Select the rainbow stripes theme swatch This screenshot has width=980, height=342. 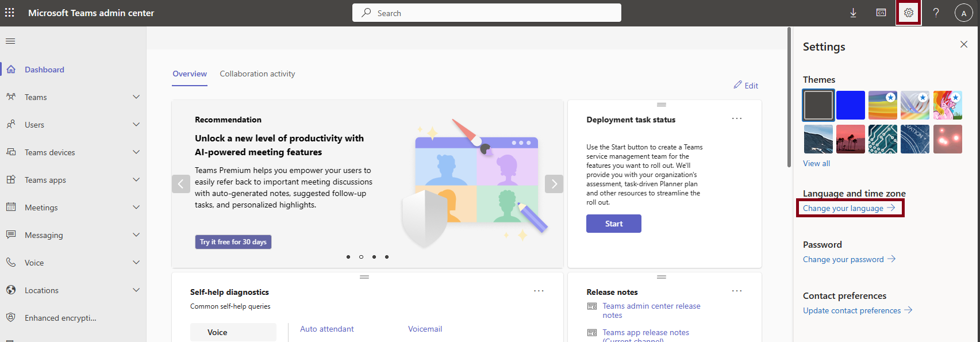(x=883, y=105)
